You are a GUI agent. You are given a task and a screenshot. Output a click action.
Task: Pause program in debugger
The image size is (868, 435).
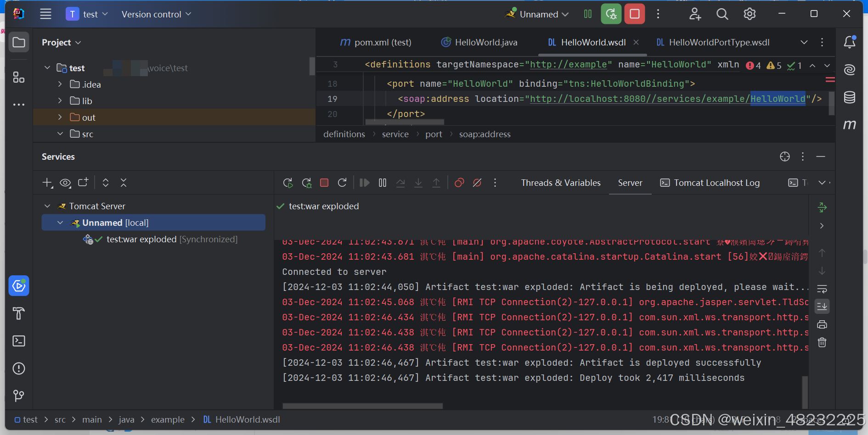(x=383, y=183)
